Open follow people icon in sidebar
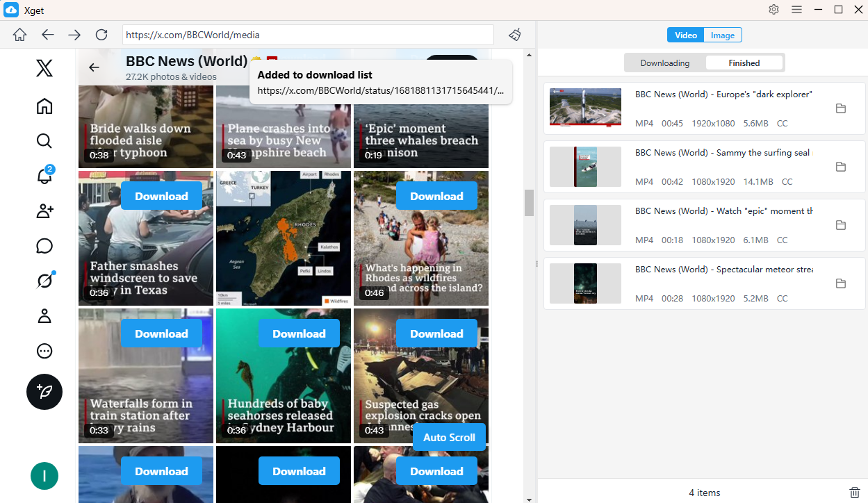Viewport: 868px width, 503px height. click(x=44, y=211)
